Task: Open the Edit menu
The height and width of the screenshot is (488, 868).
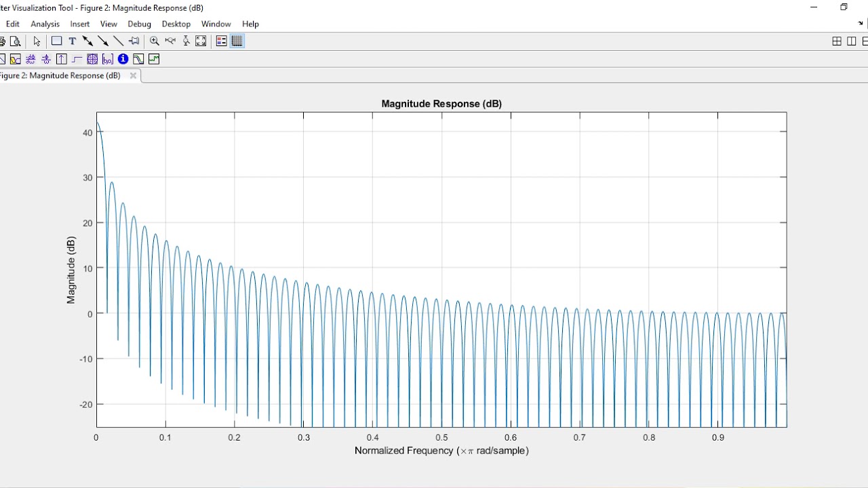Action: coord(12,24)
